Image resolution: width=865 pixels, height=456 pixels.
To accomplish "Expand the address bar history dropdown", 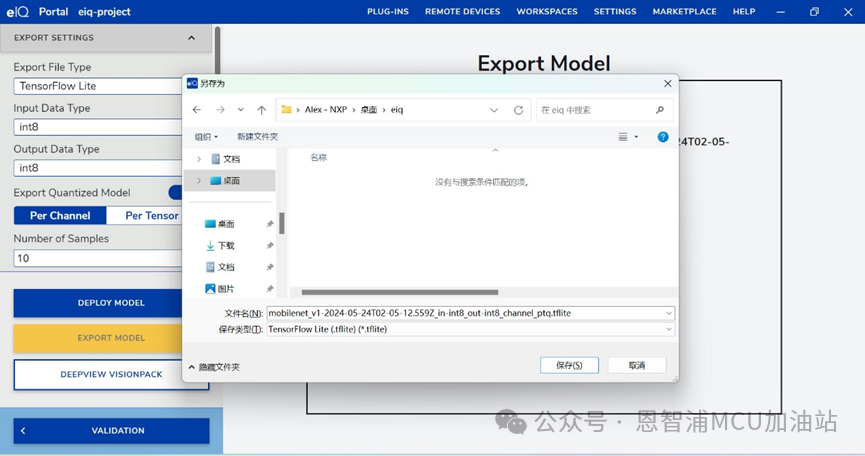I will [494, 110].
